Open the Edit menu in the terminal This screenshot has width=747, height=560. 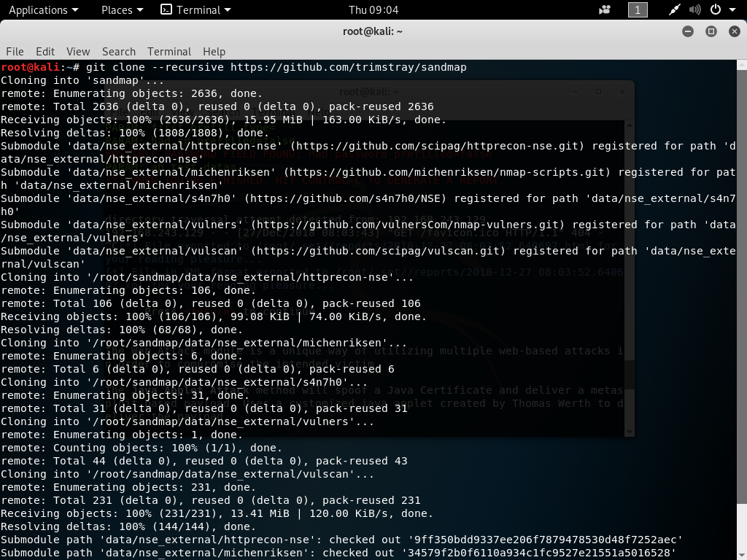45,52
